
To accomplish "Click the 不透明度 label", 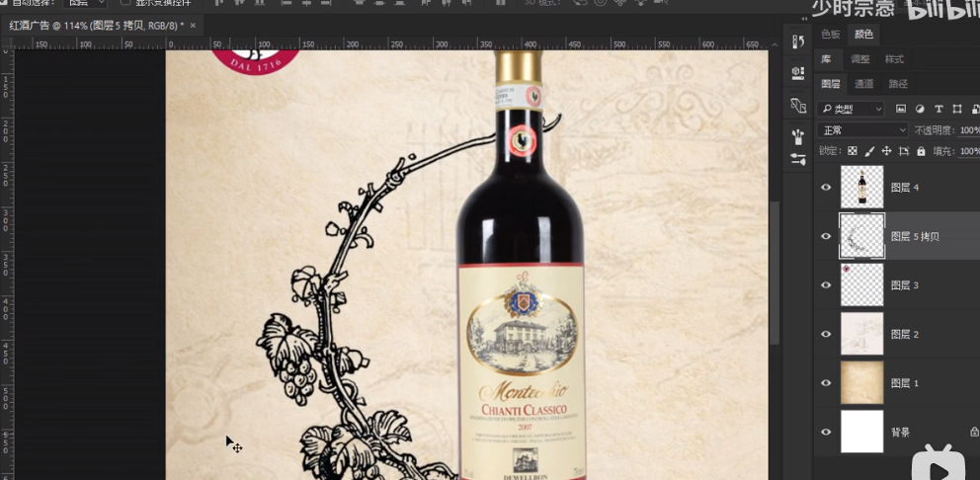I will [934, 130].
